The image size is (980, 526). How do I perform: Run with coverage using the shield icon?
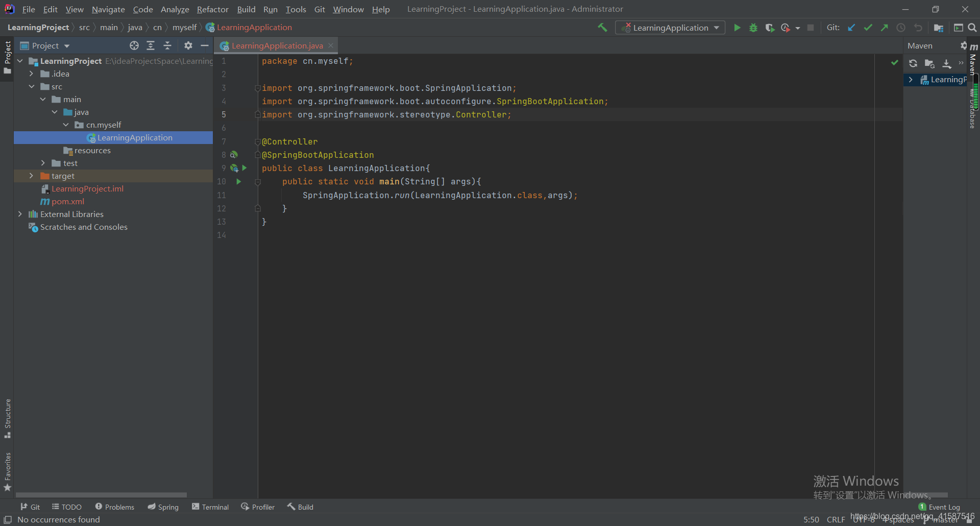tap(770, 27)
